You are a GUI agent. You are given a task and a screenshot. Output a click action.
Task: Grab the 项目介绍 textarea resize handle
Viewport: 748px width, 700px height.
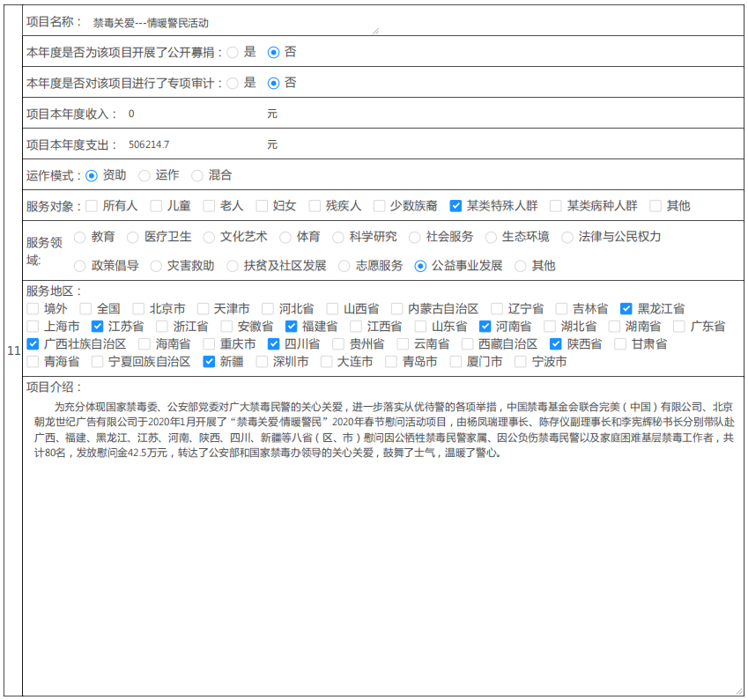739,691
